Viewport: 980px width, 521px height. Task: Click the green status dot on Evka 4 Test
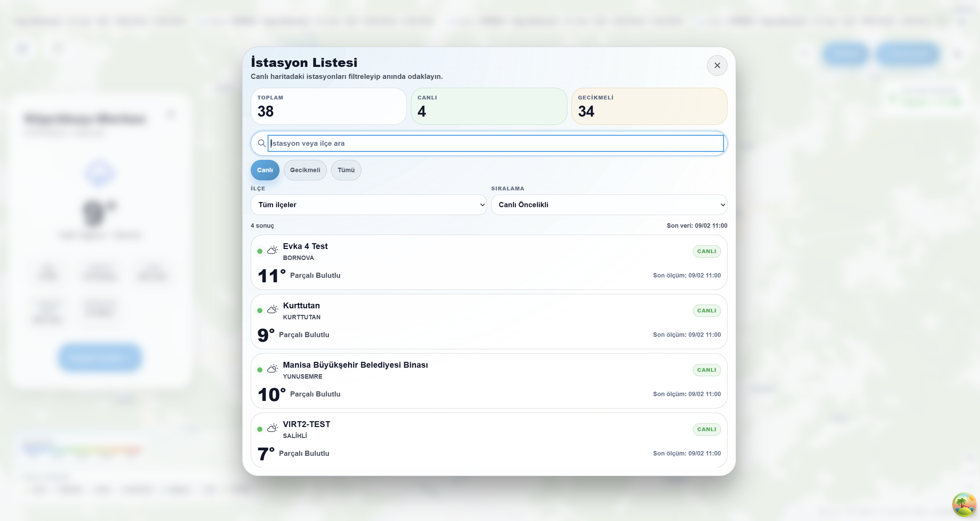[260, 251]
